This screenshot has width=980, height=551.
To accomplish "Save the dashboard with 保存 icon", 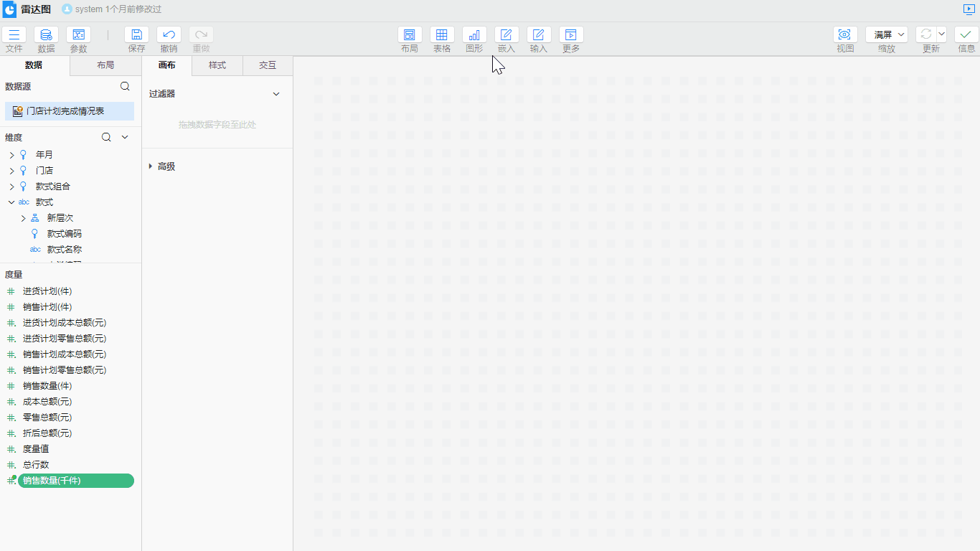I will (136, 35).
